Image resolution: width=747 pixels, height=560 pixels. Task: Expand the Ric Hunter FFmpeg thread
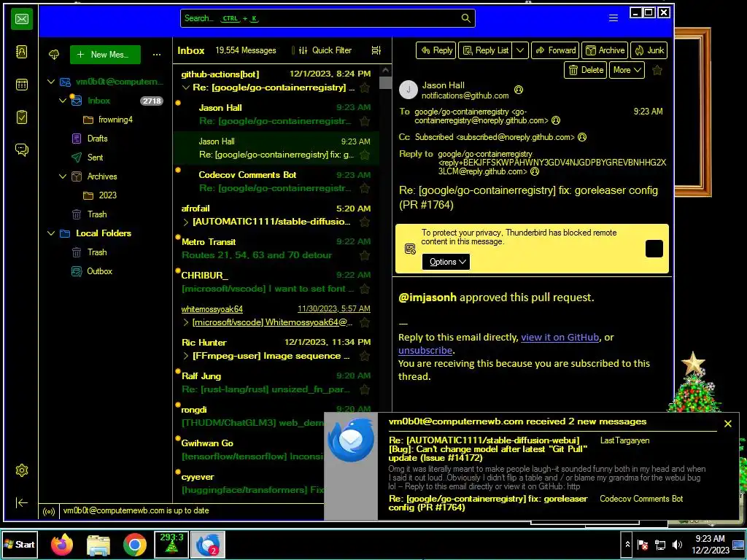tap(186, 356)
